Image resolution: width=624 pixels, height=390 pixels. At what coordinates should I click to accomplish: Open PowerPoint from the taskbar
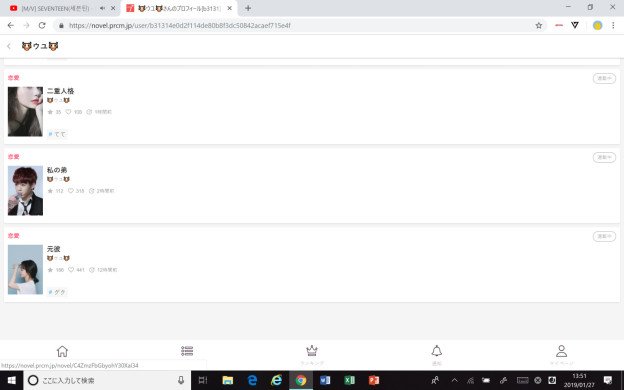374,380
